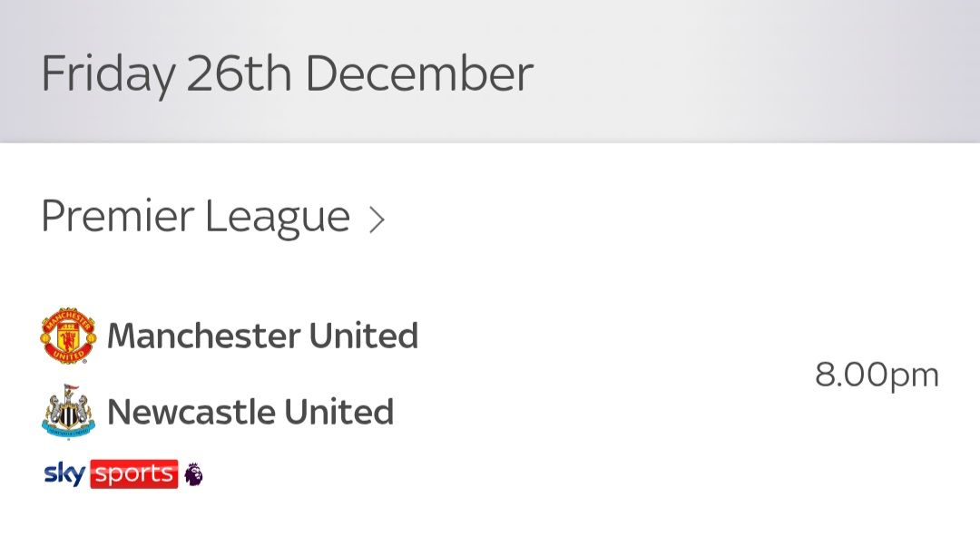Screen dimensions: 980x556
Task: Click the Manchester United club crest
Action: point(68,336)
